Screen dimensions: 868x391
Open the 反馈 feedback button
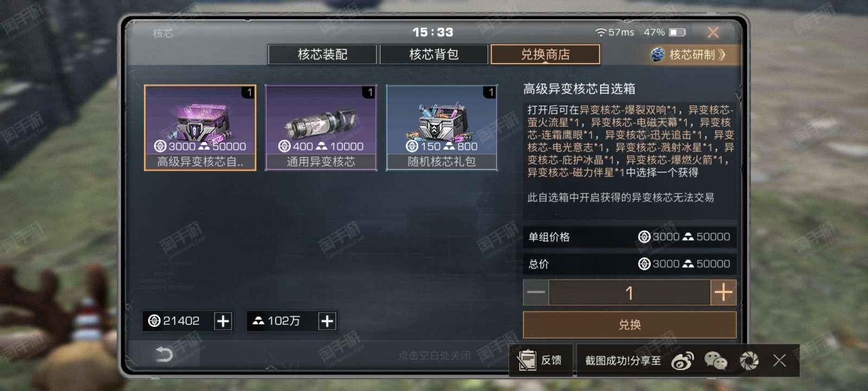point(540,360)
